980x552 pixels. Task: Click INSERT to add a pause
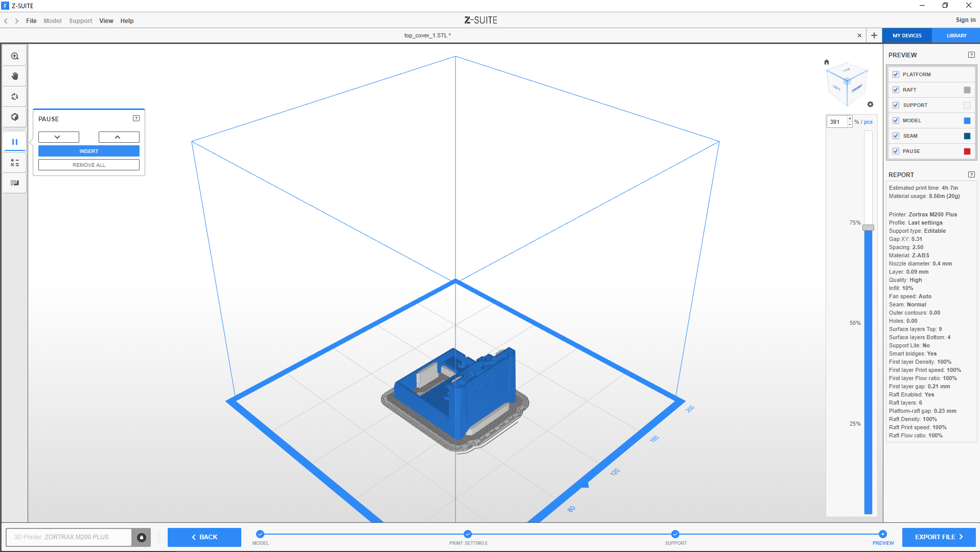pyautogui.click(x=89, y=151)
